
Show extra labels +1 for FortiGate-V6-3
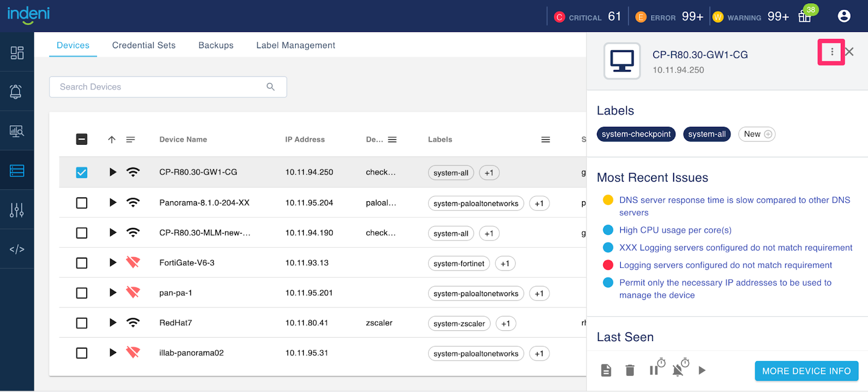tap(505, 264)
